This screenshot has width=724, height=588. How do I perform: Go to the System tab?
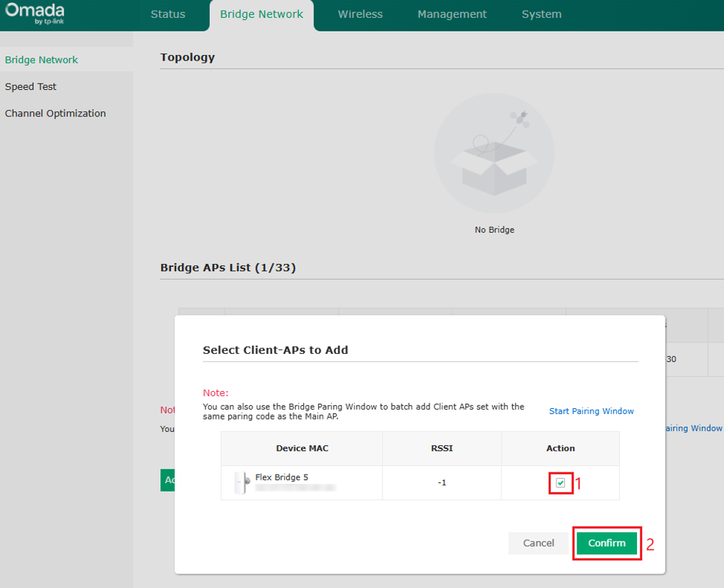(541, 14)
